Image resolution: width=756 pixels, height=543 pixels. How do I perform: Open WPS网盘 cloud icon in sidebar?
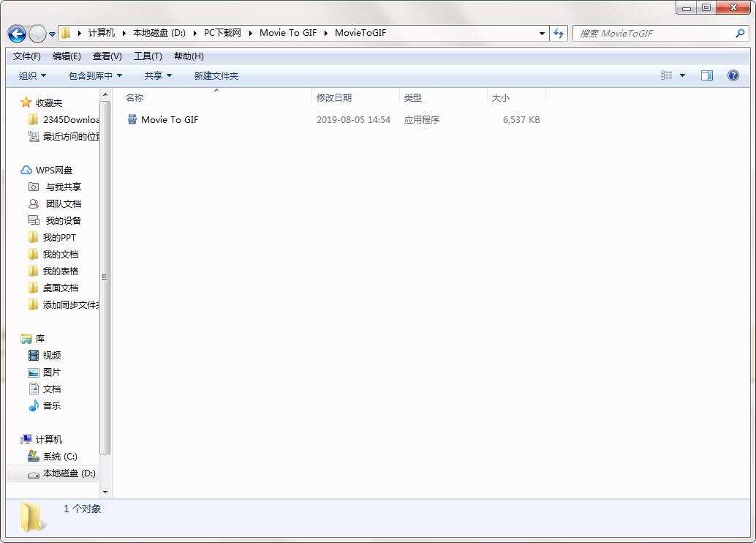click(x=26, y=170)
